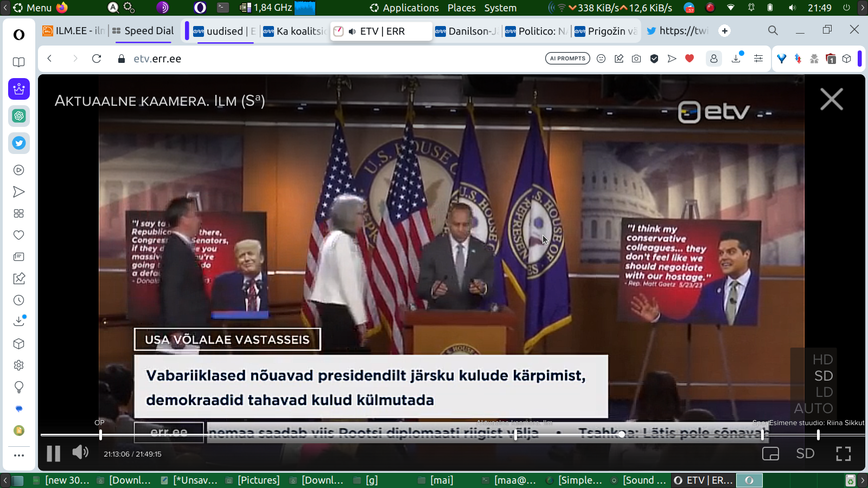
Task: Open the Aria AI sidebar panel
Action: point(19,89)
